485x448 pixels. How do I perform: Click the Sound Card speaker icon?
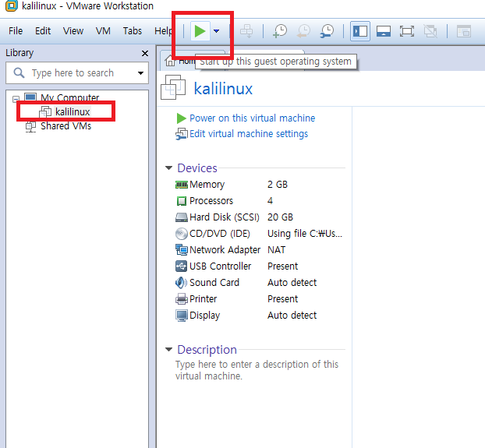click(x=181, y=282)
